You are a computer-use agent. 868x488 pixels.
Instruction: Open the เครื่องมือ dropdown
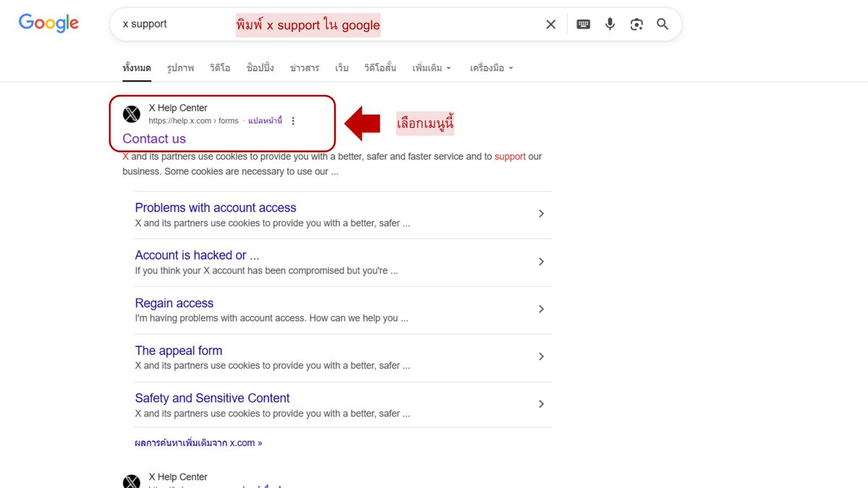pos(492,68)
